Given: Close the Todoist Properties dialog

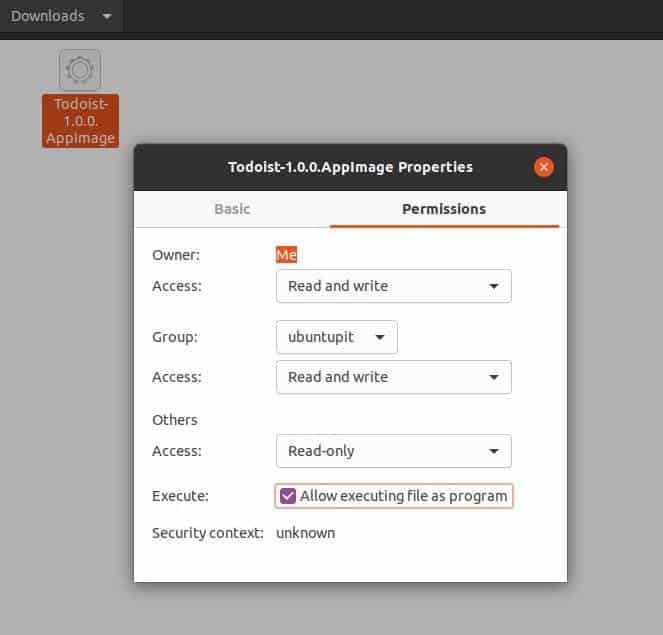Looking at the screenshot, I should click(544, 167).
